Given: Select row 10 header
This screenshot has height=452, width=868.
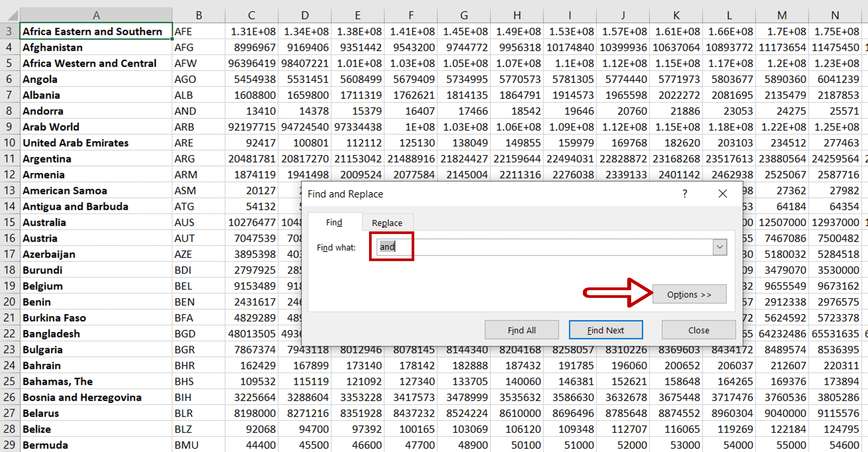Looking at the screenshot, I should [x=9, y=143].
